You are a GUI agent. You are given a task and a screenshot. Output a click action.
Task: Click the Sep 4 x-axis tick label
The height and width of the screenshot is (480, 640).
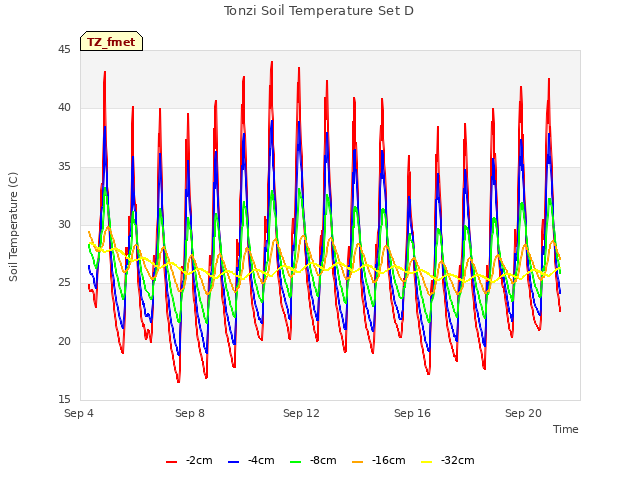point(79,413)
